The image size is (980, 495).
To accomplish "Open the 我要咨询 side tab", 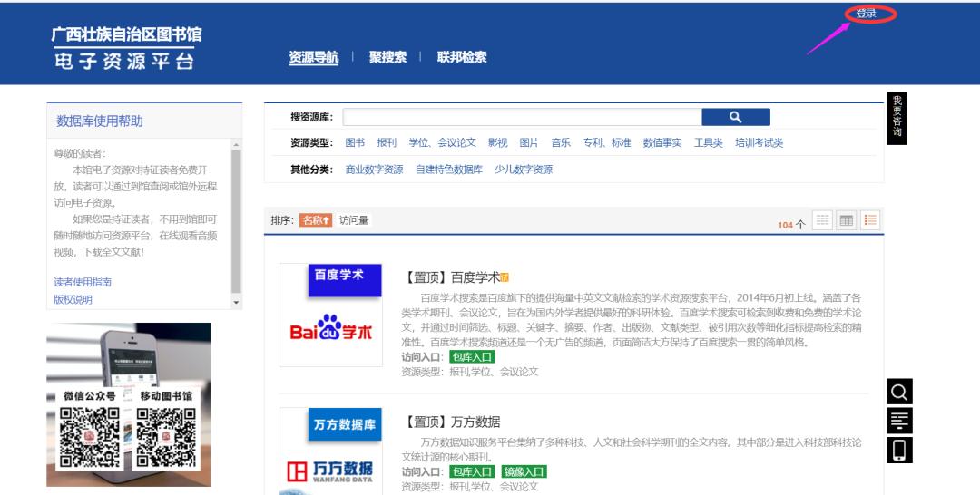I will click(x=897, y=118).
